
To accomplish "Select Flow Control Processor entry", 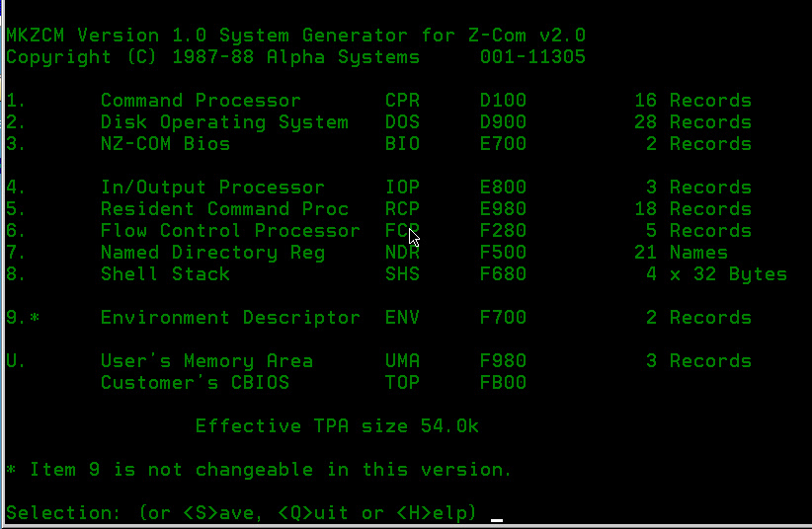I will click(230, 231).
